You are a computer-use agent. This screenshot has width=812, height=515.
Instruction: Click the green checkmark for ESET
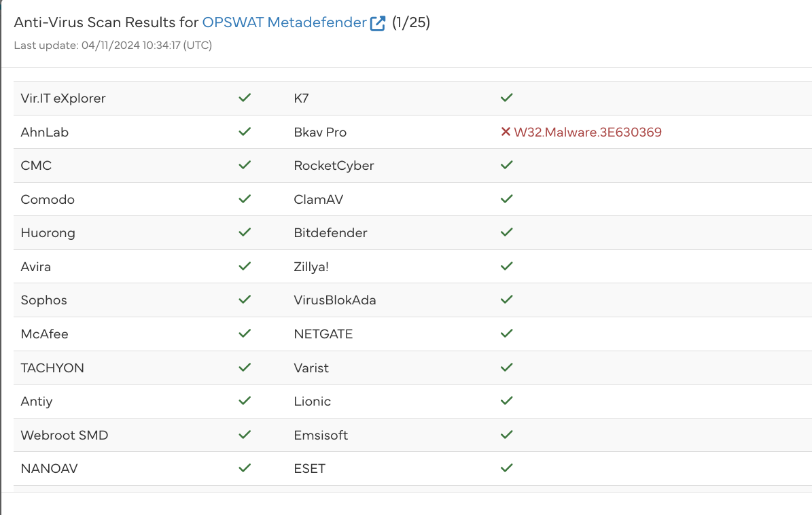click(506, 468)
